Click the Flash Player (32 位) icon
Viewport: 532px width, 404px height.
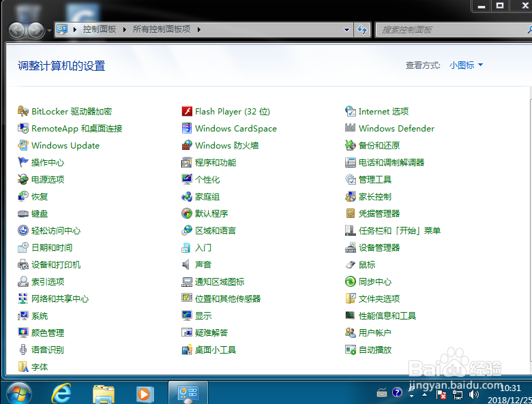187,111
